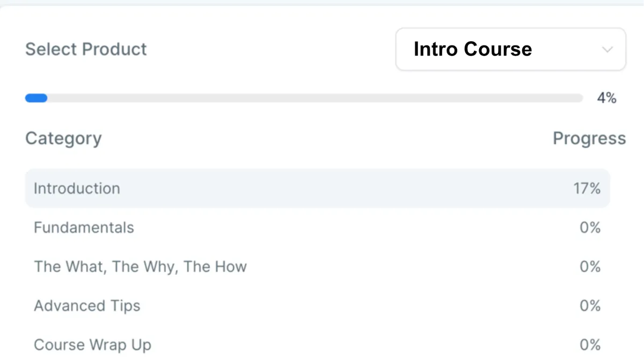Select the Course Wrap Up category

click(317, 345)
